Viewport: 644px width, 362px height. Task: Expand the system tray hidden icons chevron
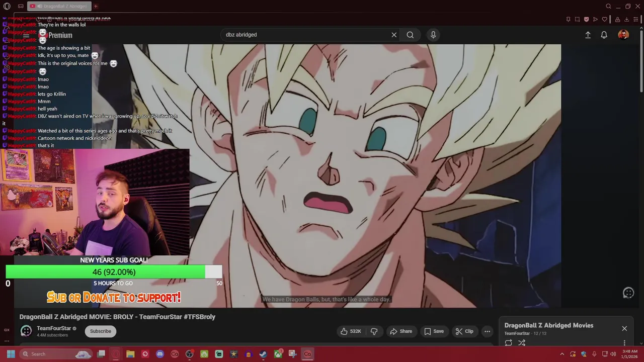click(562, 354)
